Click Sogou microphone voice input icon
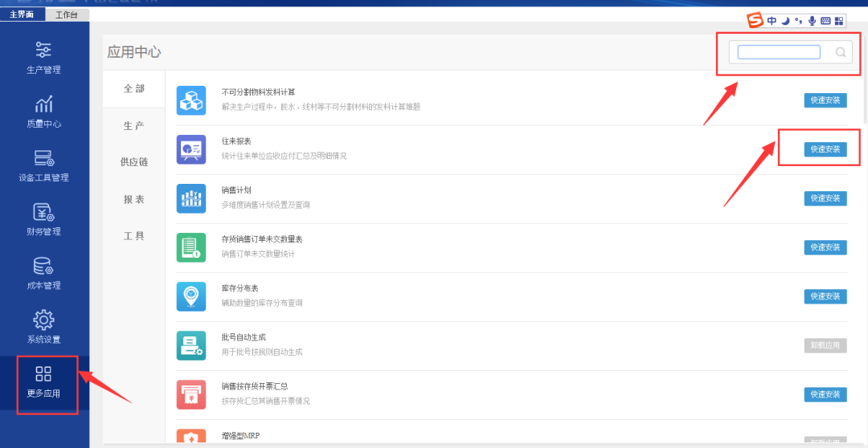868x448 pixels. (812, 21)
